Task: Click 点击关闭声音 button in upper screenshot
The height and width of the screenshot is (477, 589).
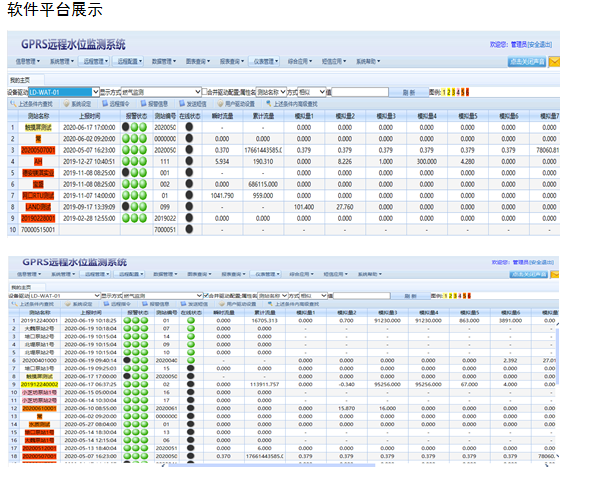Action: [527, 62]
